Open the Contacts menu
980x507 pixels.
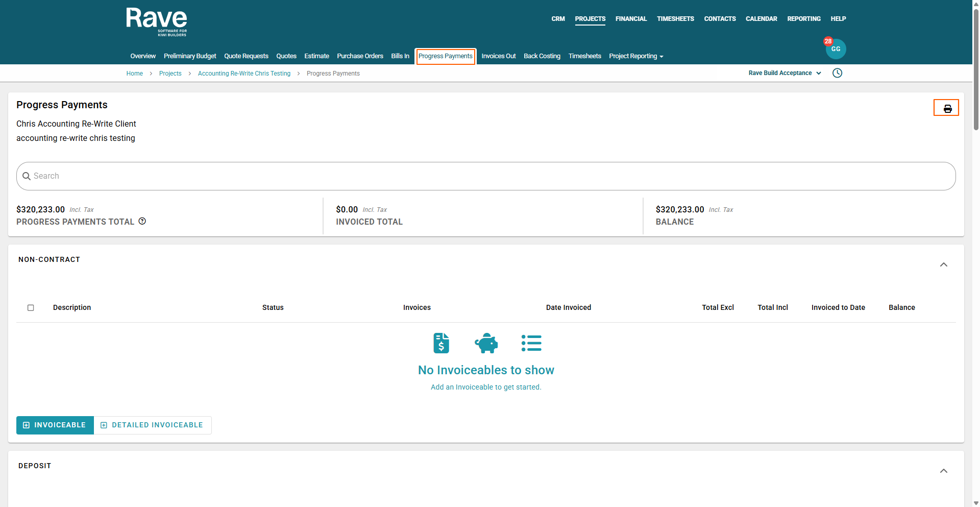(720, 19)
